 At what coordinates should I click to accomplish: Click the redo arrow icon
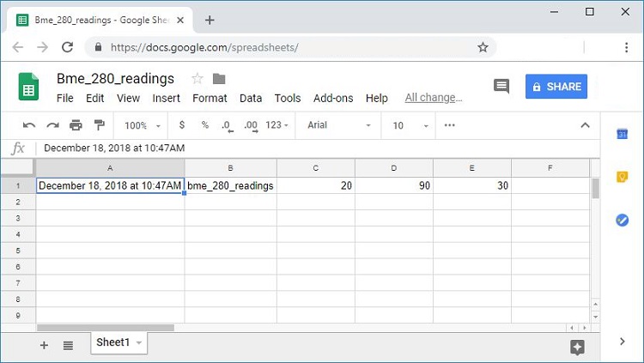[x=52, y=125]
